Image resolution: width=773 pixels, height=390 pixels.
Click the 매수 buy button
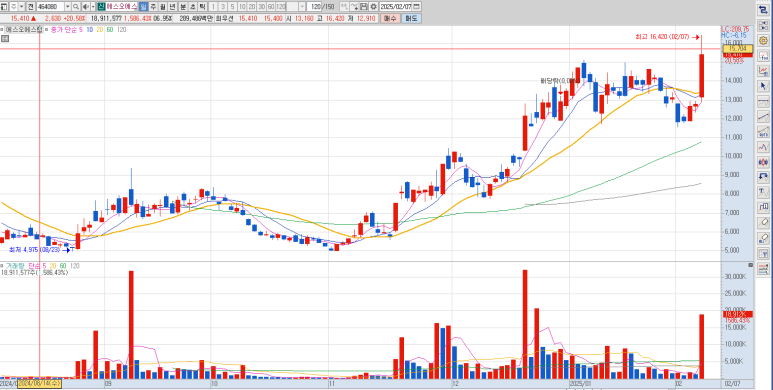tap(389, 18)
